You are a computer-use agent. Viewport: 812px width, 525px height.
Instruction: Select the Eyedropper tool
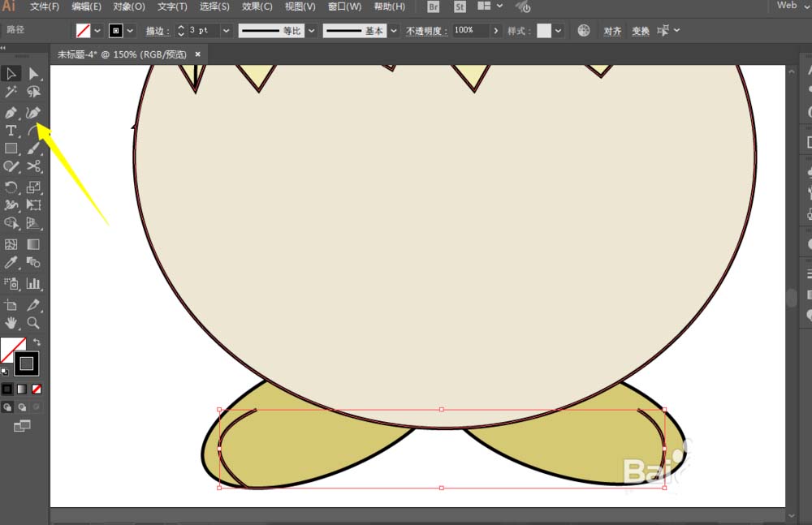[11, 263]
